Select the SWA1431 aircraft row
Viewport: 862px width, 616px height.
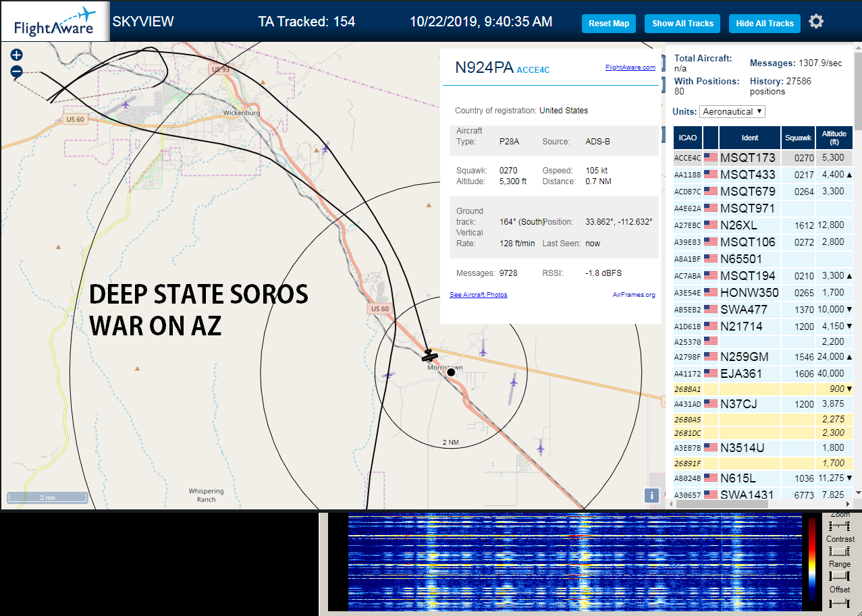click(x=763, y=494)
